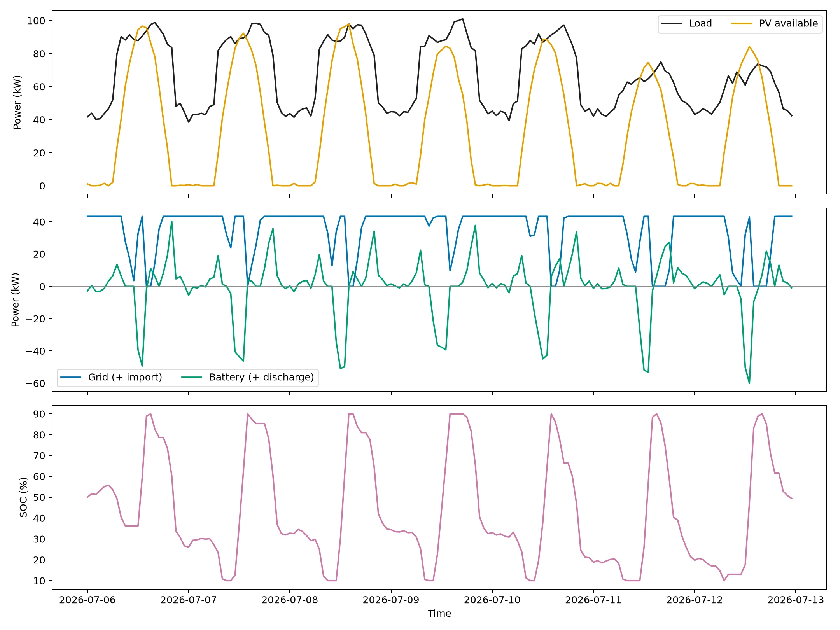
Task: Click the black Load legend line sample
Action: pos(672,24)
